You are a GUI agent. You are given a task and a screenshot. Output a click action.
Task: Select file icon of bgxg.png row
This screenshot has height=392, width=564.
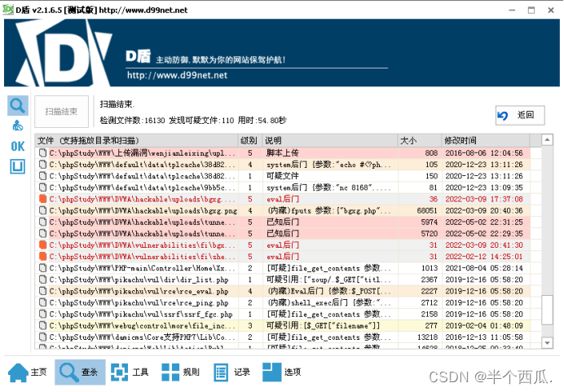(43, 210)
